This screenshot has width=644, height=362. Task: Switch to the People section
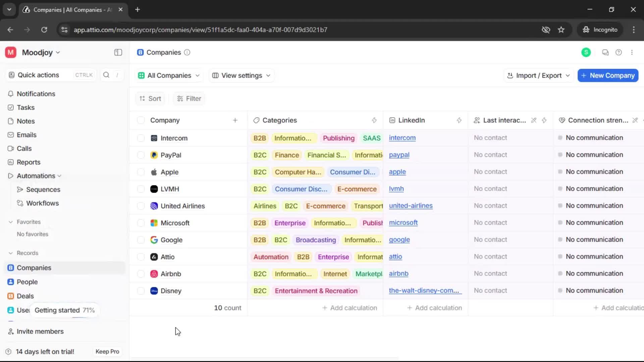28,282
